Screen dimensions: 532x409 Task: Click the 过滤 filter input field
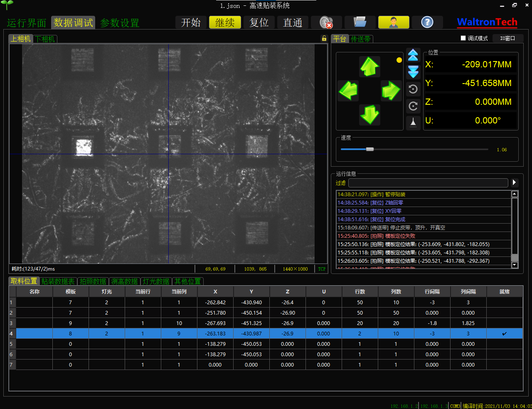click(428, 183)
